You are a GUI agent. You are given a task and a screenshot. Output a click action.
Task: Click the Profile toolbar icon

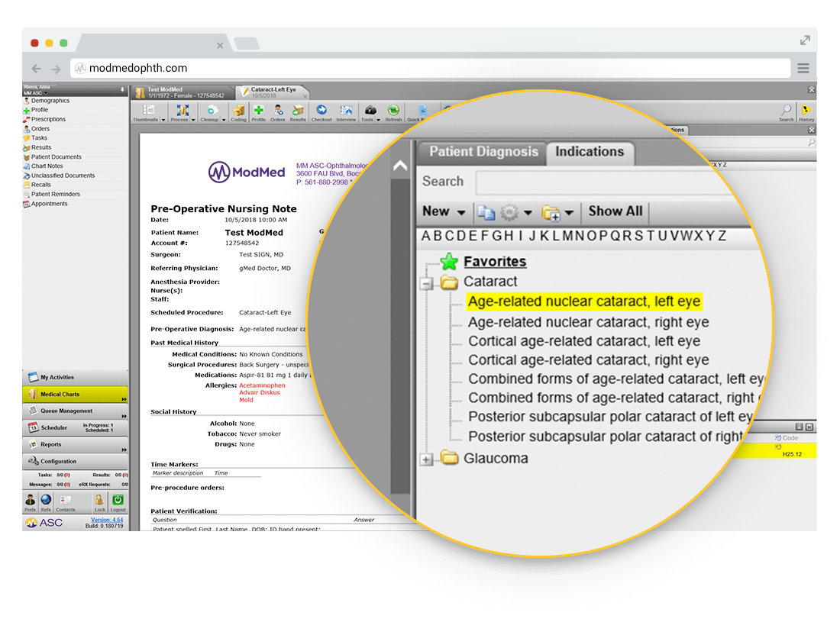click(x=259, y=110)
